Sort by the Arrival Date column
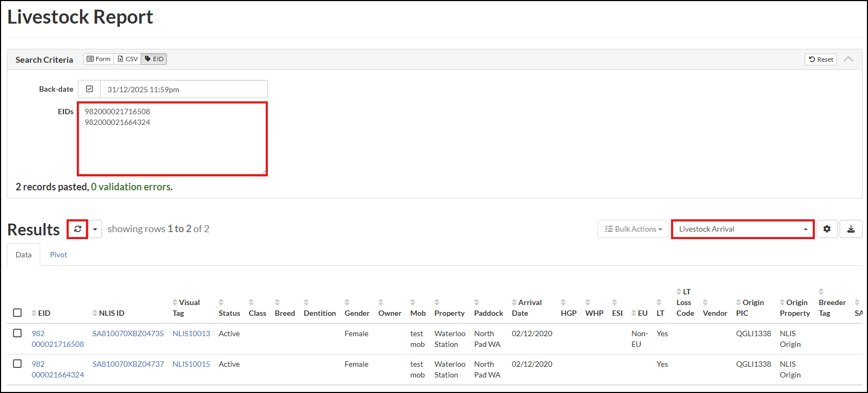 tap(527, 308)
